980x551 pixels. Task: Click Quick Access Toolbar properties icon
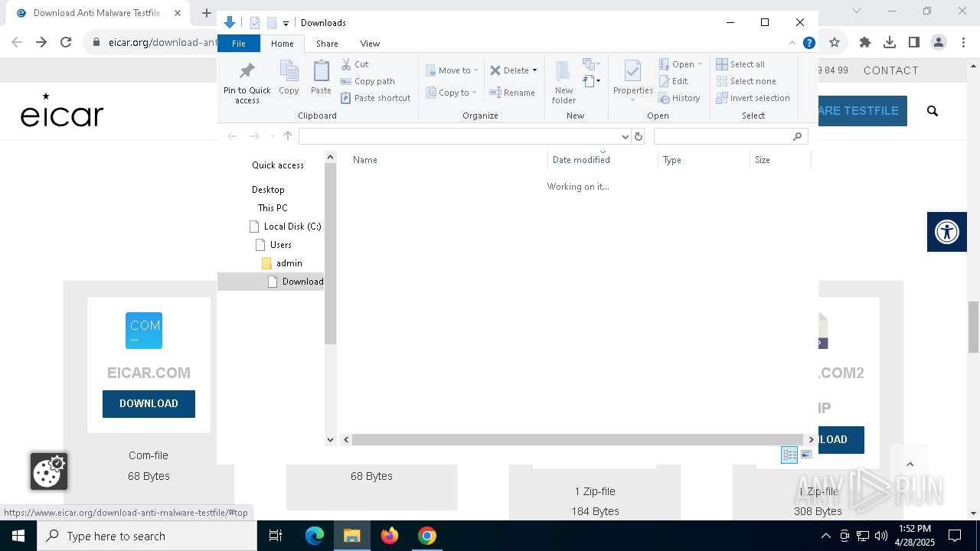click(x=255, y=23)
